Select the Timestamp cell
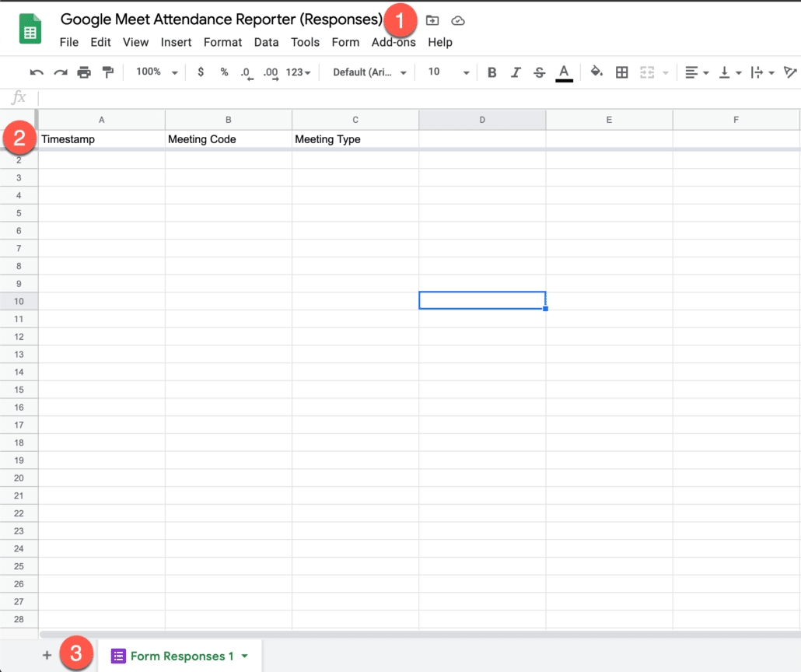 [x=102, y=139]
